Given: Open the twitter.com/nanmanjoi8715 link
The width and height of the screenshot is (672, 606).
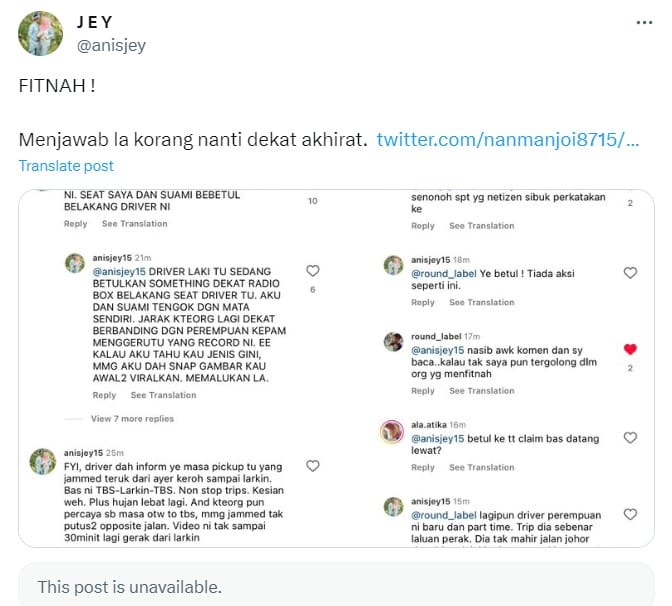Looking at the screenshot, I should 508,140.
